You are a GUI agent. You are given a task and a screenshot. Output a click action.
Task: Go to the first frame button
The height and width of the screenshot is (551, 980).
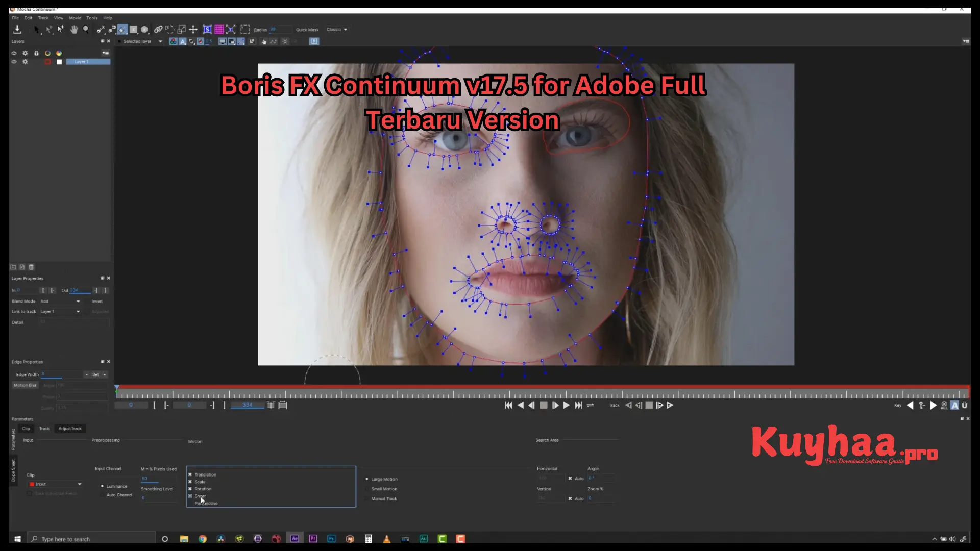(508, 405)
